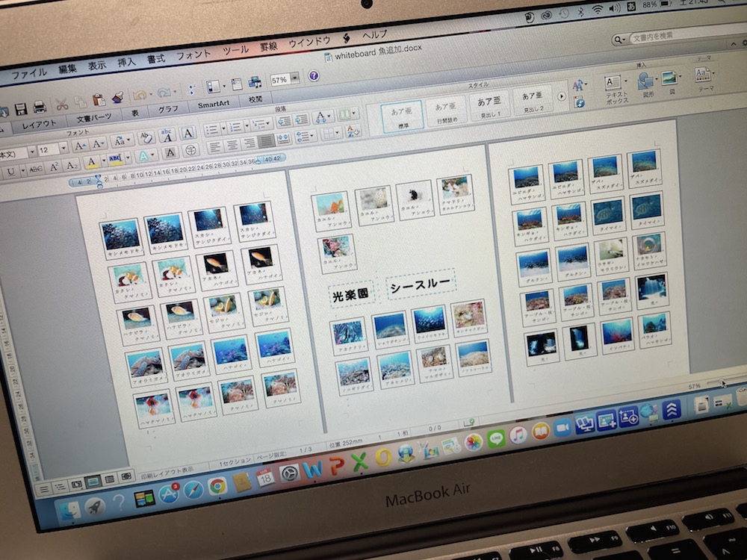Apply character border (boxed A) icon
This screenshot has height=560, width=747.
tap(187, 134)
